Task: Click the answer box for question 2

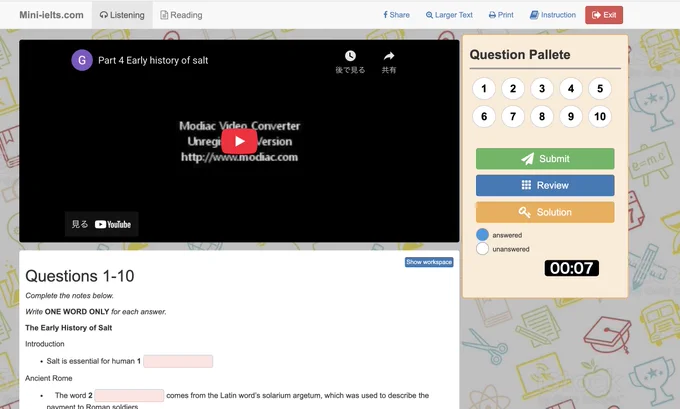Action: click(129, 395)
